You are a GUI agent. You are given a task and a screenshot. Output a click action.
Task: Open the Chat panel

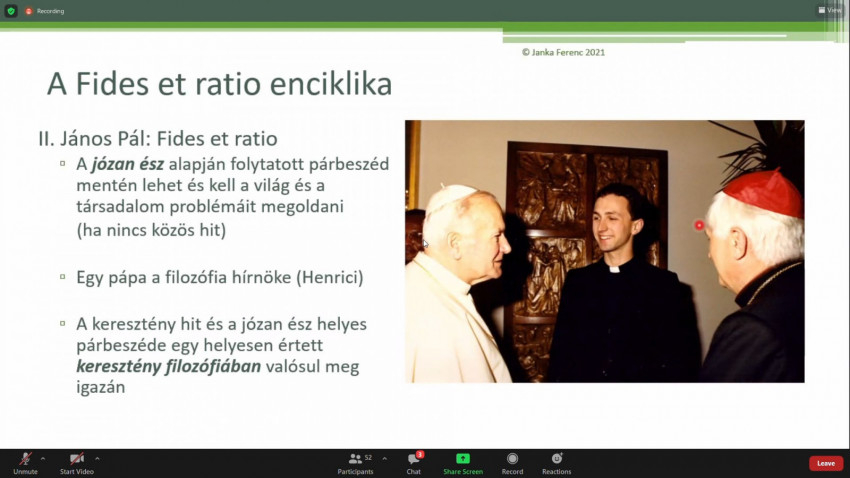coord(413,462)
